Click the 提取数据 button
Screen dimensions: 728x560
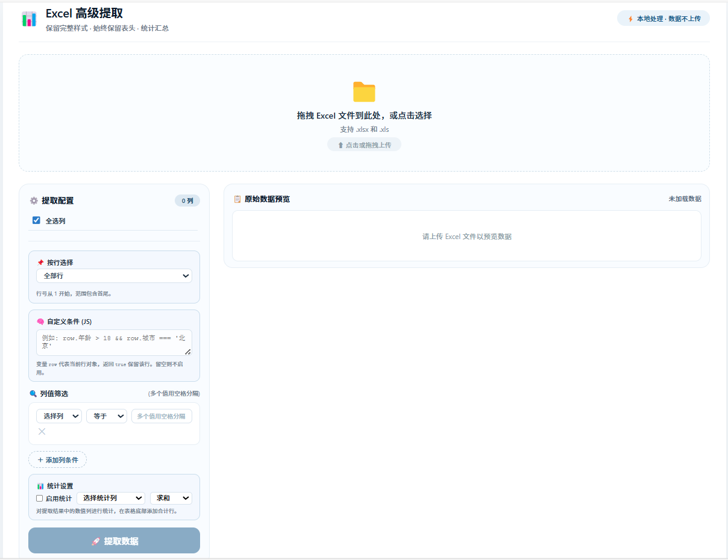point(114,541)
